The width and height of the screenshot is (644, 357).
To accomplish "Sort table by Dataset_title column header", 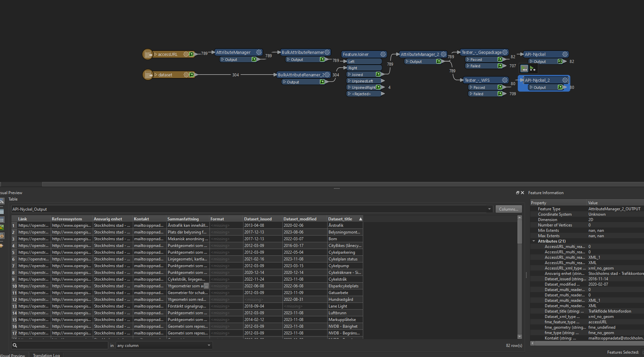I will 340,219.
